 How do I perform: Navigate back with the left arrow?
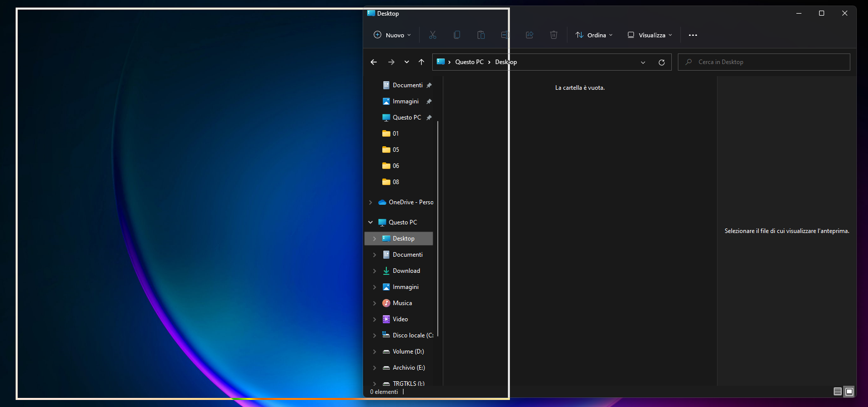pos(374,62)
